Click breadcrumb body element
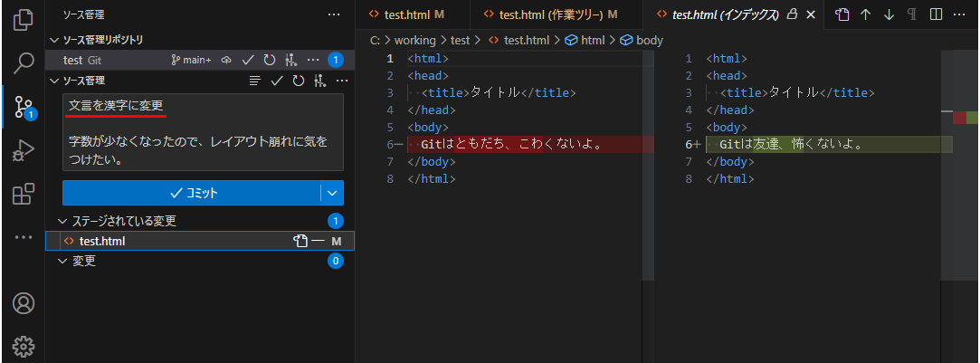The image size is (980, 363). tap(642, 40)
